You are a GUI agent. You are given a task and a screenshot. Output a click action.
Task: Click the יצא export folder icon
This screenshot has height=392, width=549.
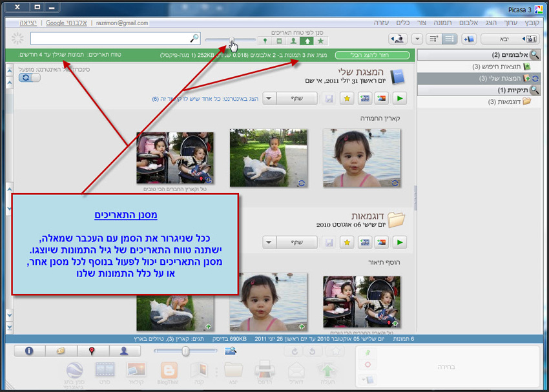(x=234, y=373)
